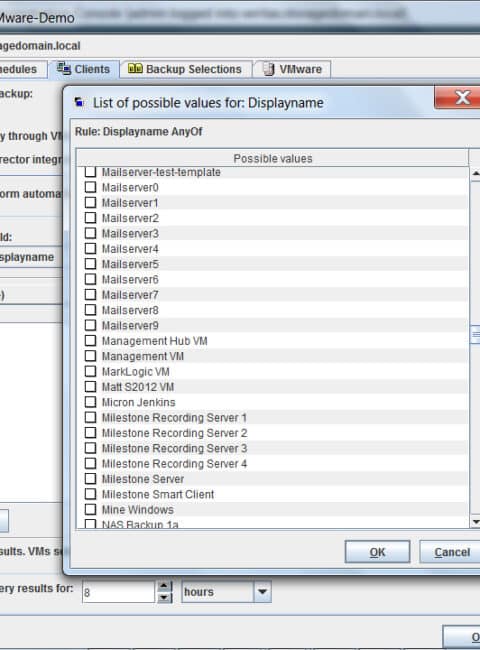Enable Milestone Recording Server 3 checkbox
Image resolution: width=480 pixels, height=650 pixels.
(x=90, y=448)
